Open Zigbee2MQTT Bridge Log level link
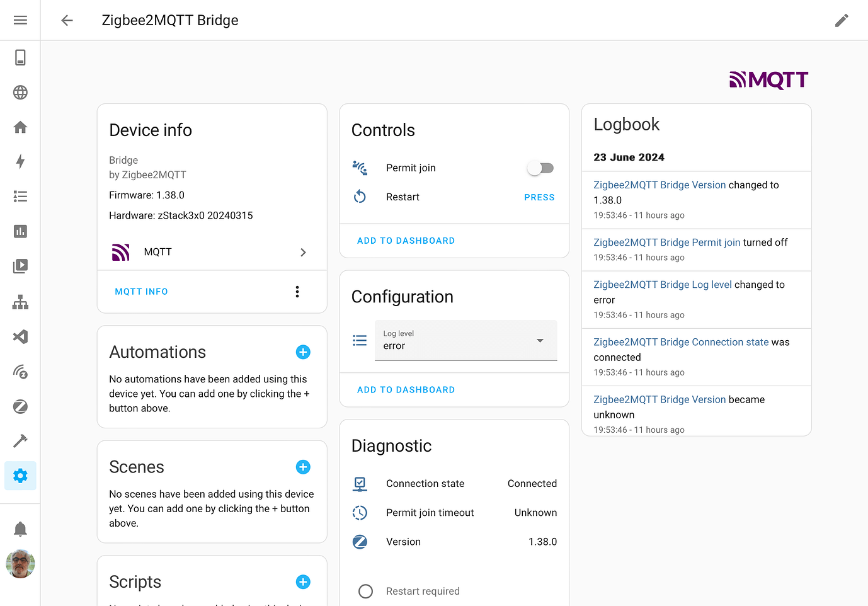The image size is (868, 606). click(663, 285)
